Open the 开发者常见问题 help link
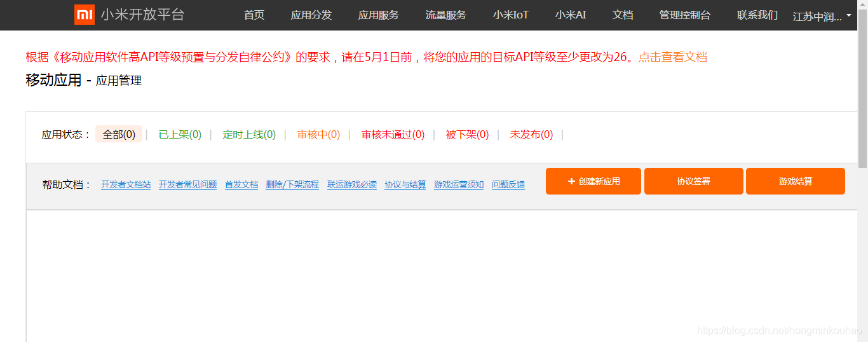This screenshot has width=868, height=342. coord(187,184)
